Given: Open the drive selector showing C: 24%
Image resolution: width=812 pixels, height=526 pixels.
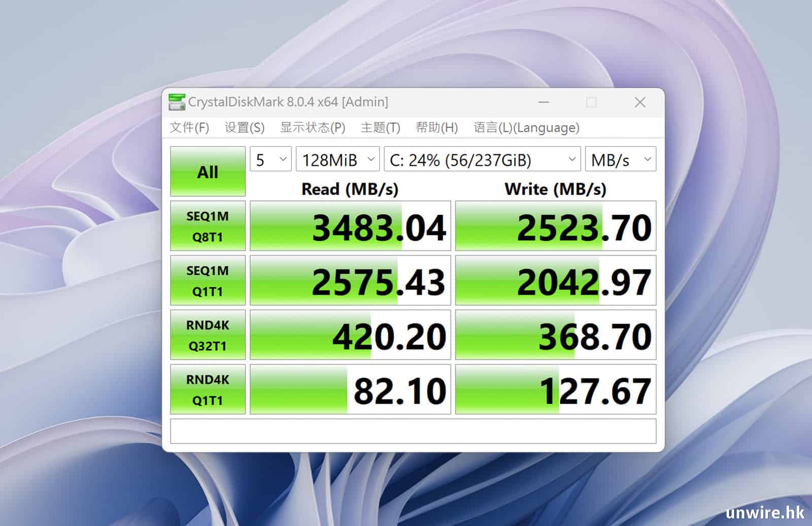Looking at the screenshot, I should (x=482, y=160).
